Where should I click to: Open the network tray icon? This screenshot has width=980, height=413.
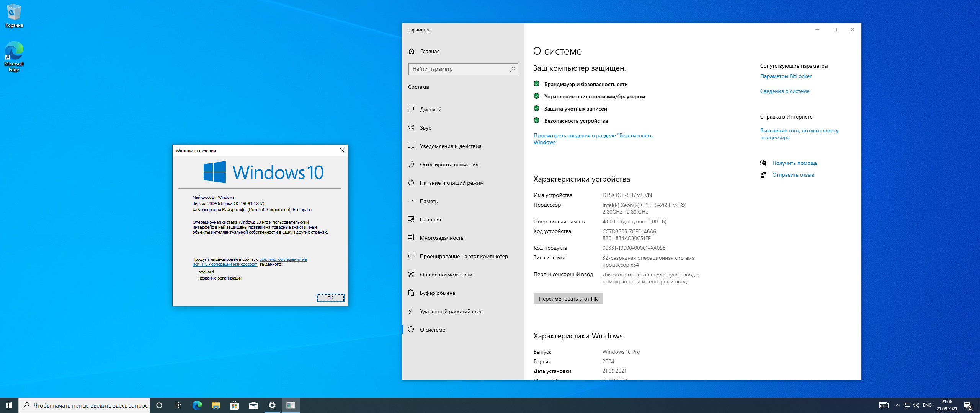coord(907,405)
